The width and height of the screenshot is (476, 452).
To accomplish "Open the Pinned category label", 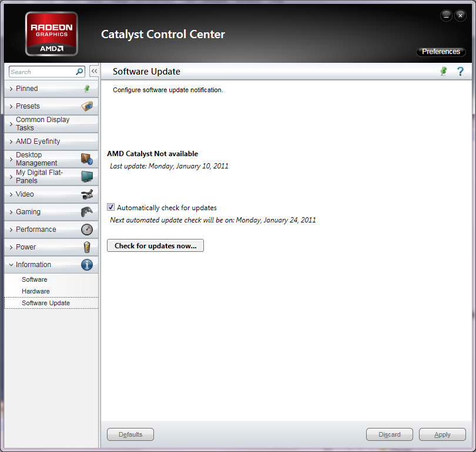I will click(x=26, y=89).
